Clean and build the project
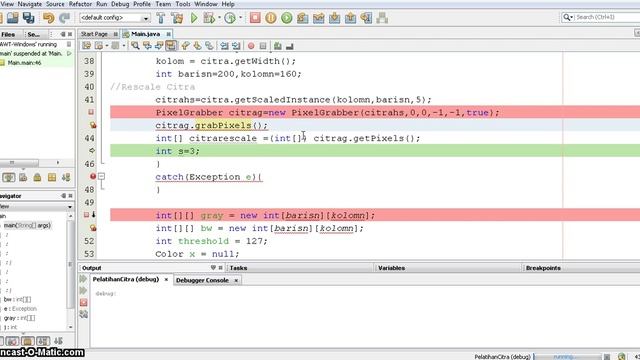The height and width of the screenshot is (360, 640). (x=177, y=18)
